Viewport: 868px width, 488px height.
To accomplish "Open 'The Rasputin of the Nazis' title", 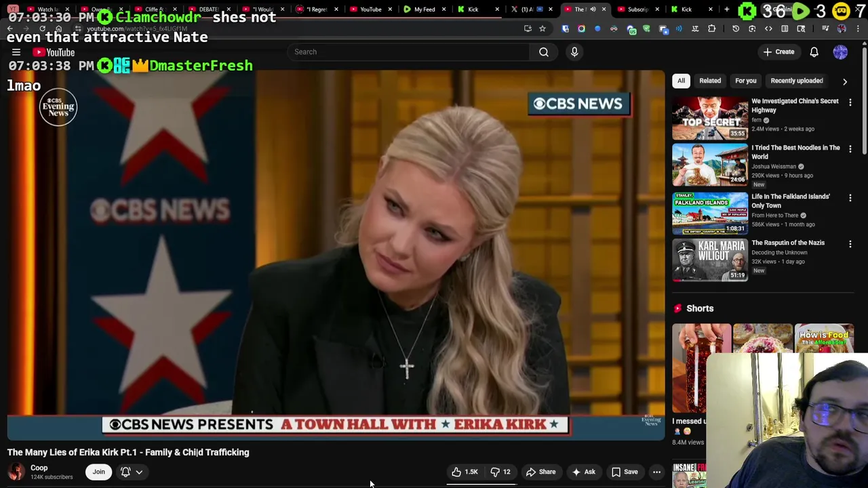I will (x=788, y=243).
